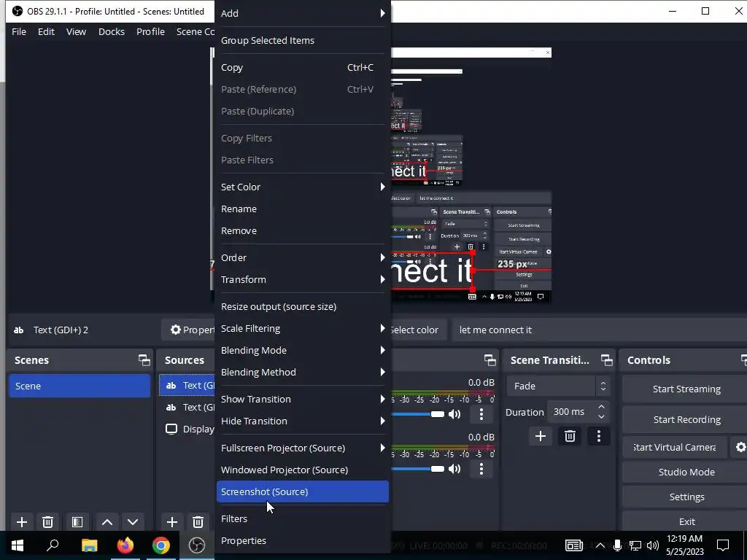Select Remove in context menu
The height and width of the screenshot is (560, 747).
pos(303,231)
